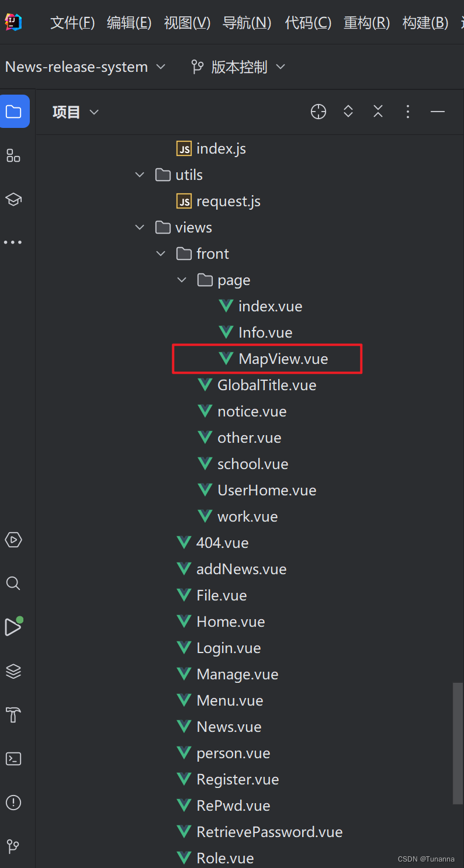This screenshot has height=868, width=464.
Task: Select other.vue file
Action: pos(249,438)
